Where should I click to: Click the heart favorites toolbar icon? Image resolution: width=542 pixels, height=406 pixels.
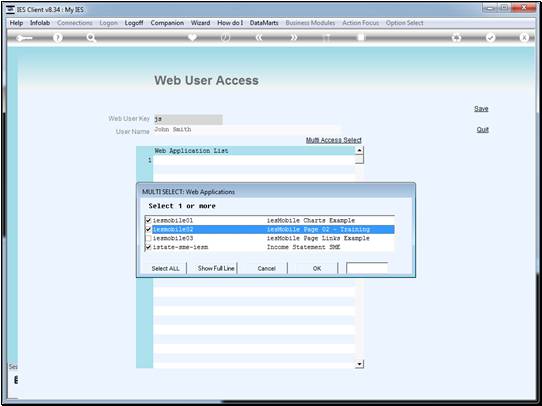coord(192,37)
